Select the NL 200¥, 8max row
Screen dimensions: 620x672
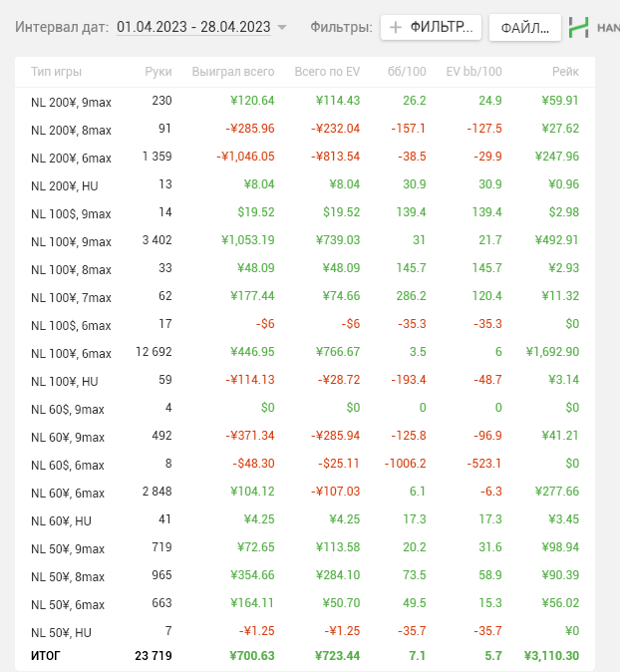coord(305,129)
